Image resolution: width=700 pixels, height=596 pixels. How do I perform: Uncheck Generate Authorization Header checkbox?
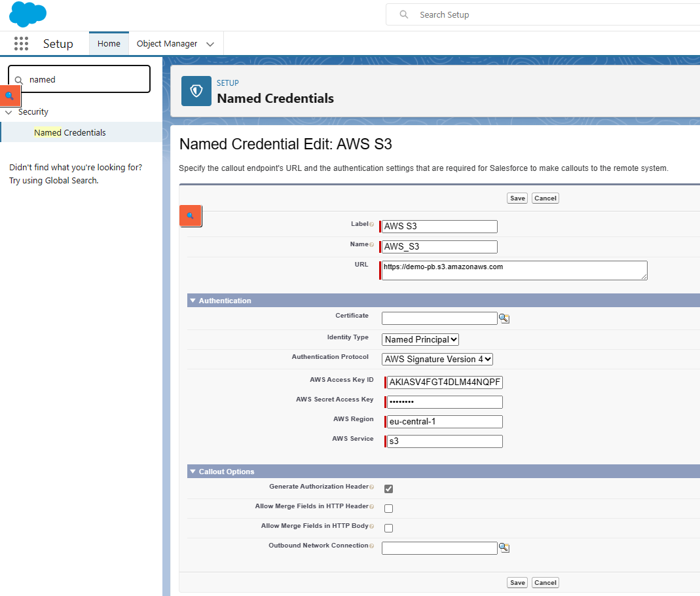tap(388, 489)
